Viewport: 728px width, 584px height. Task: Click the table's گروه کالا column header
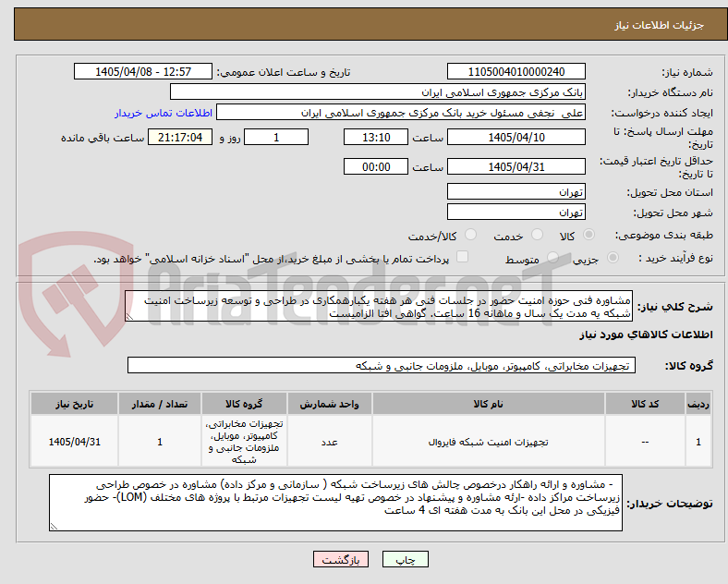coord(244,404)
